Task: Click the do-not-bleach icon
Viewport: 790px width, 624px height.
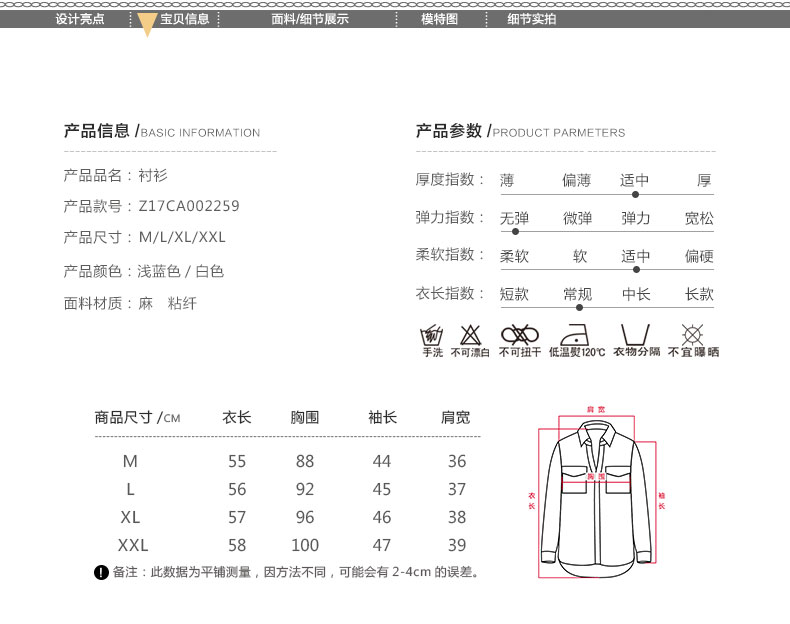Action: coord(470,335)
